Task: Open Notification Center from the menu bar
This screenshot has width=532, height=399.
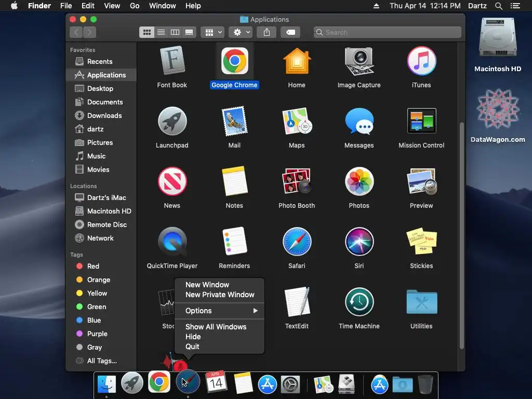Action: (515, 6)
